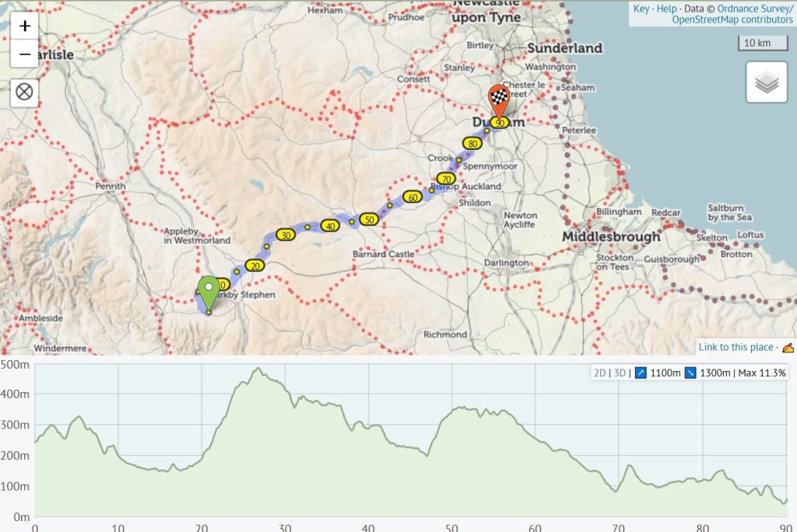The height and width of the screenshot is (532, 797).
Task: Open the map layers switcher
Action: point(766,82)
